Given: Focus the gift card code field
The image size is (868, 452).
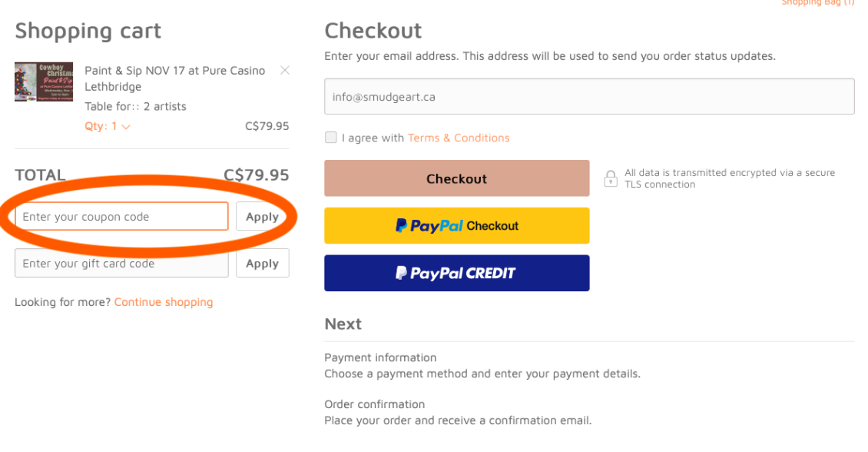Looking at the screenshot, I should click(x=121, y=263).
